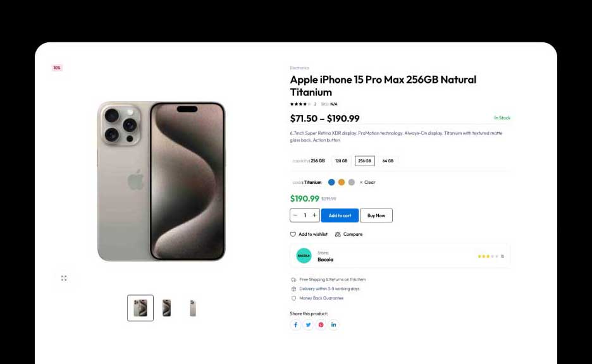
Task: Expand product image to fullscreen
Action: coord(64,278)
